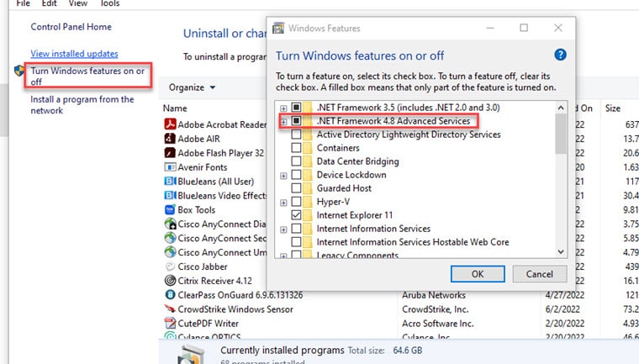The height and width of the screenshot is (364, 639).
Task: Sort programs by the Name column header
Action: pos(175,108)
